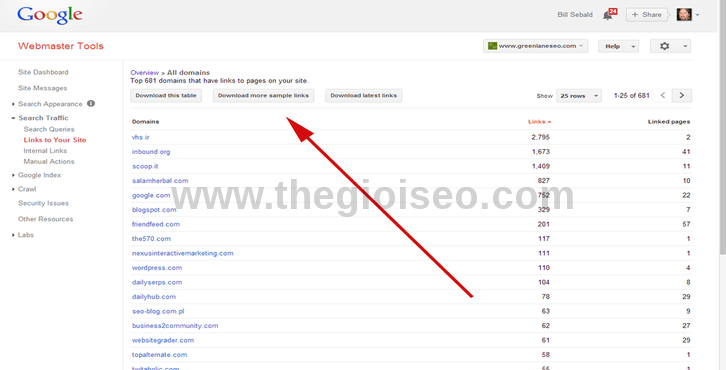Select Internal Links in sidebar
Screen dimensions: 726x370
(45, 151)
